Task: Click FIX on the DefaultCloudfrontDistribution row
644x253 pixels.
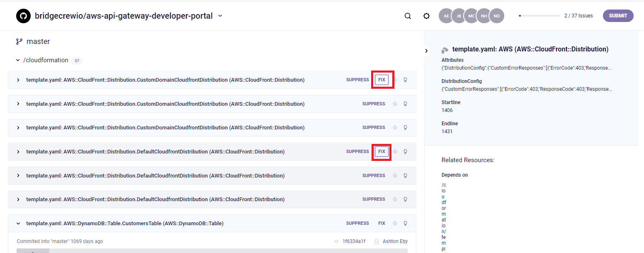Action: click(x=382, y=151)
